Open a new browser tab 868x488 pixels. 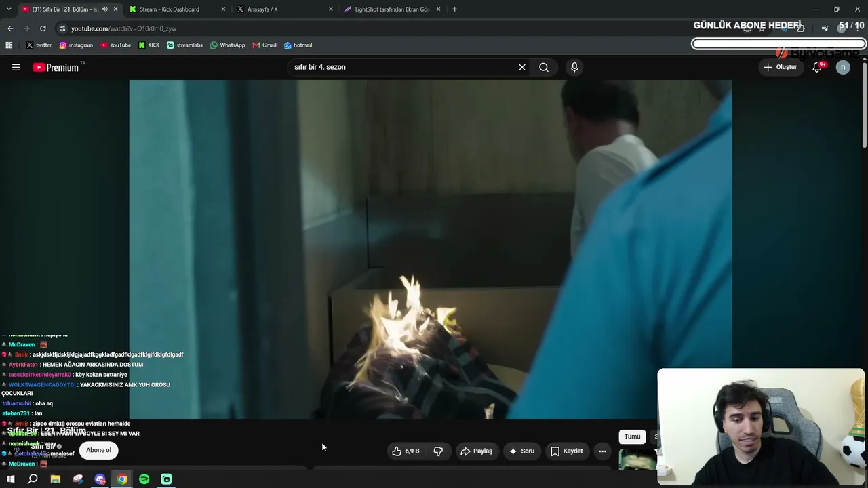point(454,9)
